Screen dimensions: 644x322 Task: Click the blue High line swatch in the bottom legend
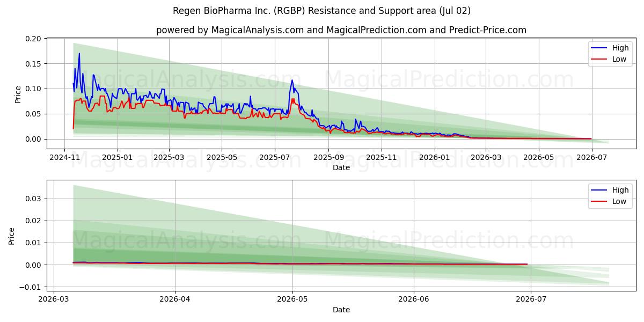click(x=599, y=190)
